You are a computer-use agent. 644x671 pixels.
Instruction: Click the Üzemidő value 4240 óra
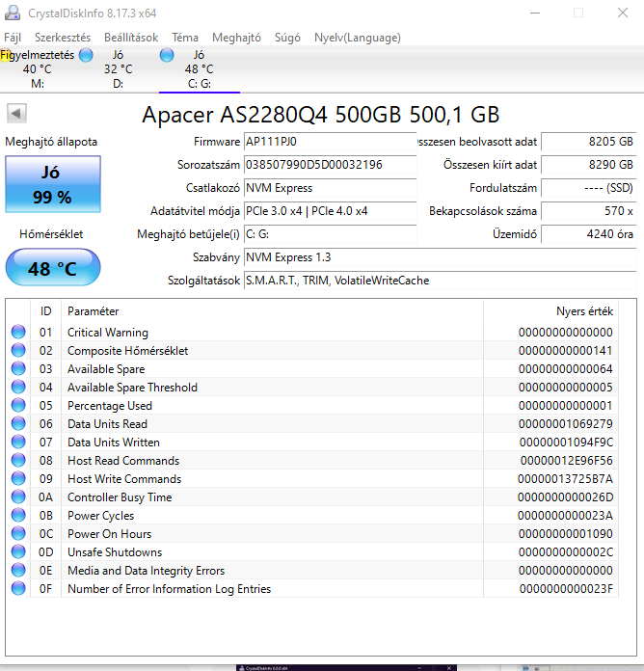pos(588,234)
